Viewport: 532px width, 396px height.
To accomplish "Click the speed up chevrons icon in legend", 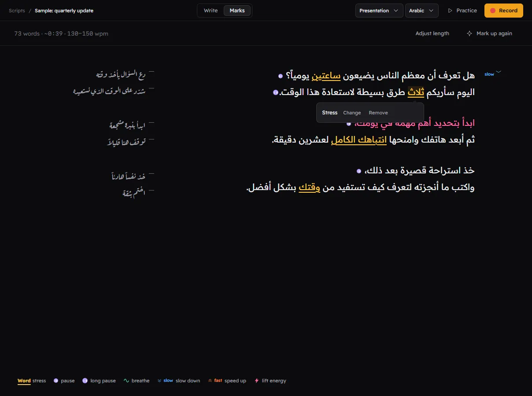I will click(x=210, y=381).
